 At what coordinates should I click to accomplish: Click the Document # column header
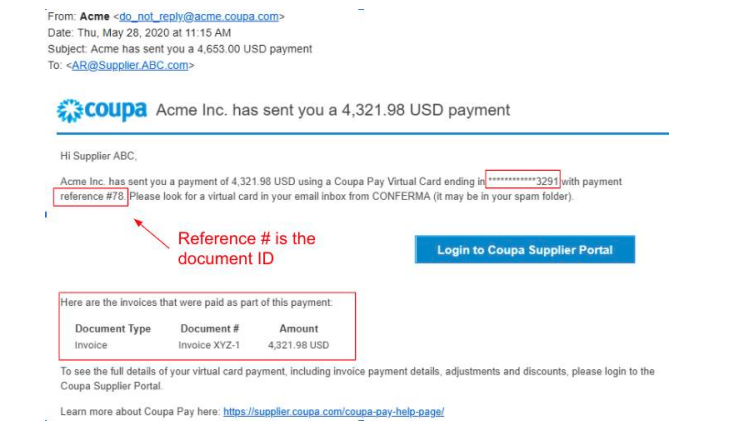[210, 328]
